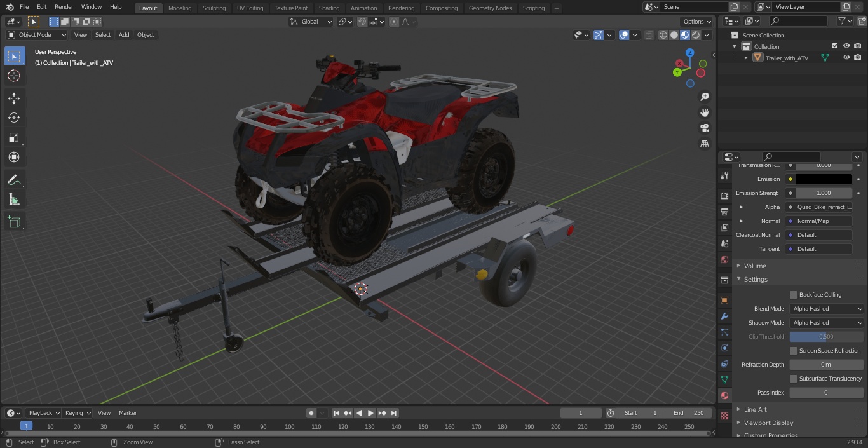
Task: Open the Render menu
Action: (x=64, y=7)
